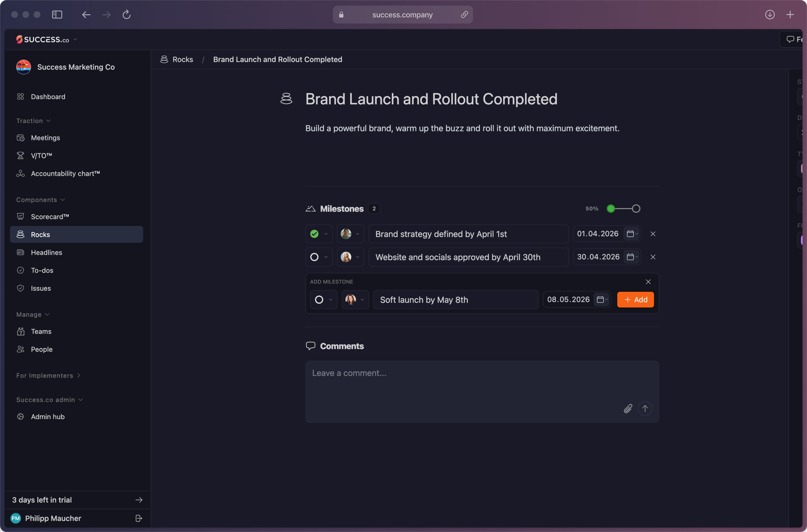
Task: Open the Issues shield icon
Action: click(x=21, y=288)
